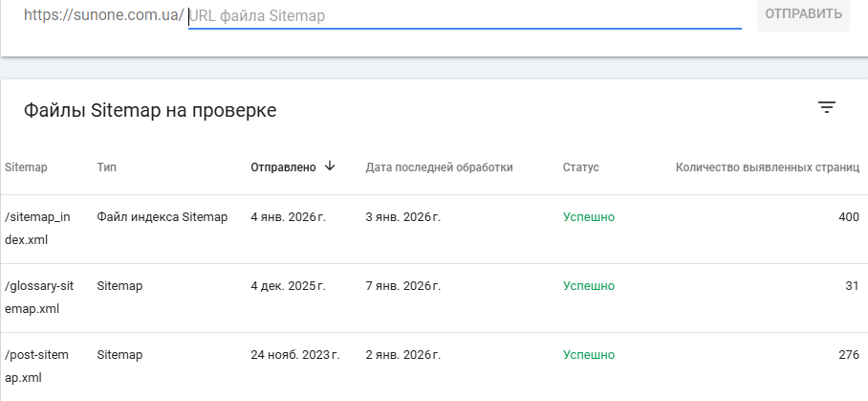The width and height of the screenshot is (868, 401).
Task: Click the Файлы Sitemap на проверке heading
Action: tap(150, 111)
